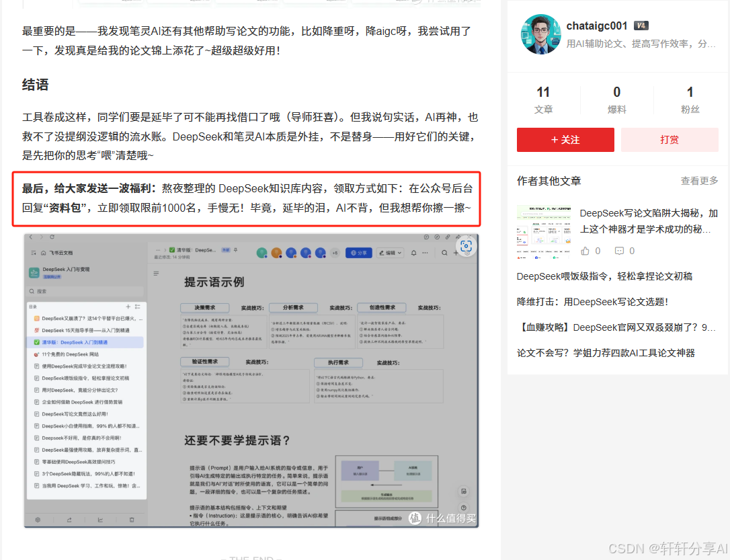The width and height of the screenshot is (730, 560).
Task: Click the tree-view toggle icon beside 目录
Action: click(137, 307)
